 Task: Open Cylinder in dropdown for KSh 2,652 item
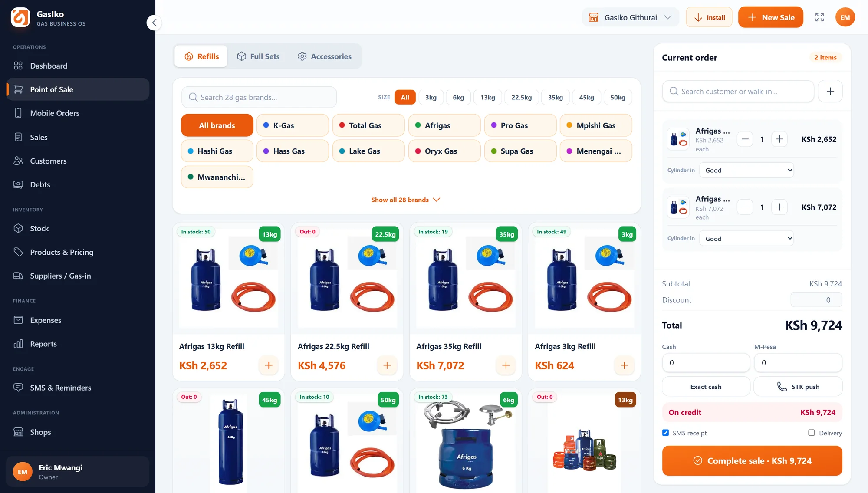pyautogui.click(x=747, y=170)
